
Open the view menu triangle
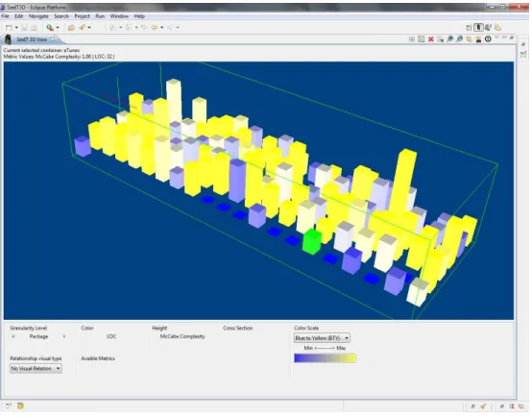(496, 37)
